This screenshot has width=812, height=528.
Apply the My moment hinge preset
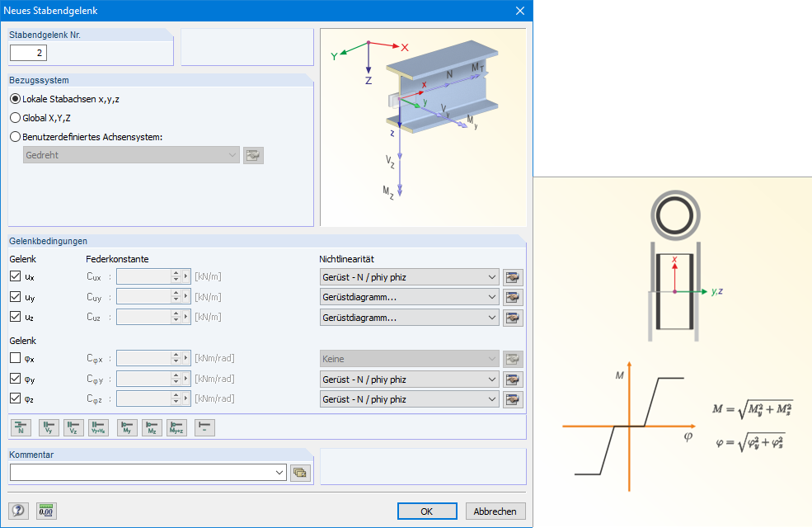pos(128,427)
